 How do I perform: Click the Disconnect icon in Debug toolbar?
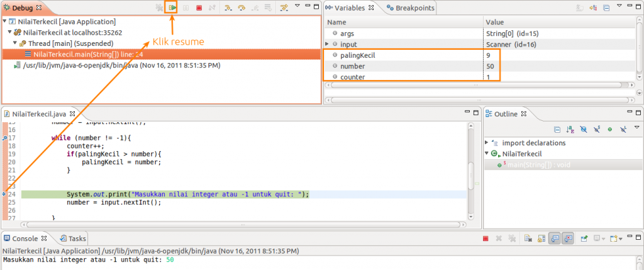pos(212,8)
